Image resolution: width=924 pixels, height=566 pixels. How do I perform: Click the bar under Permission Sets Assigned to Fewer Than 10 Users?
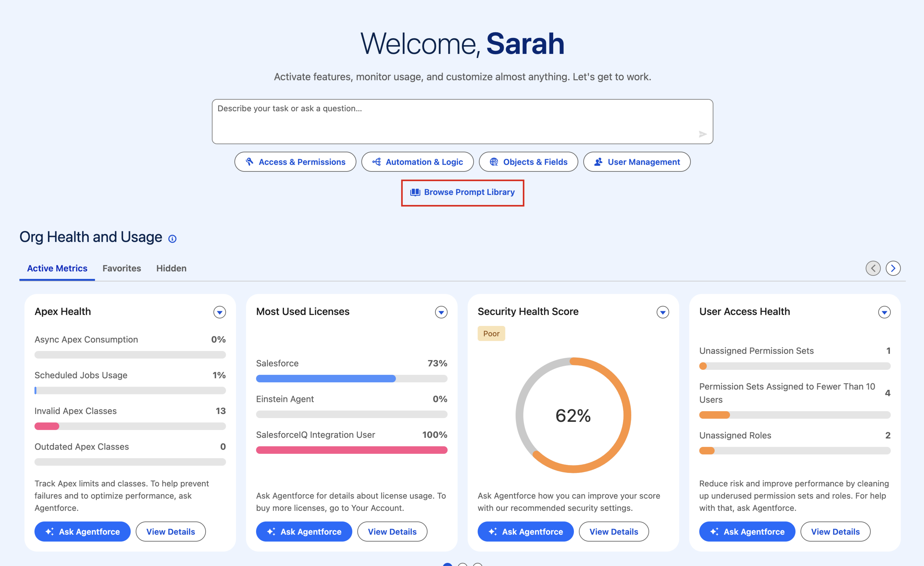pyautogui.click(x=795, y=415)
